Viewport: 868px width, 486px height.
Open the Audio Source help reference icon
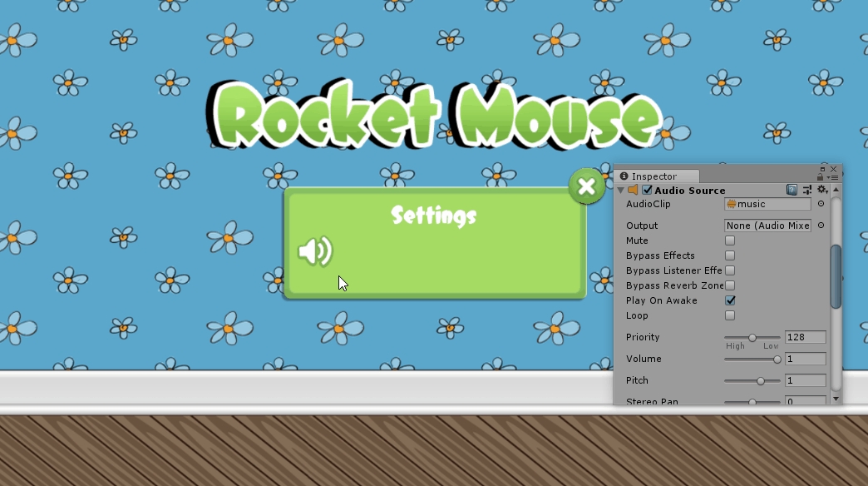[x=792, y=191]
